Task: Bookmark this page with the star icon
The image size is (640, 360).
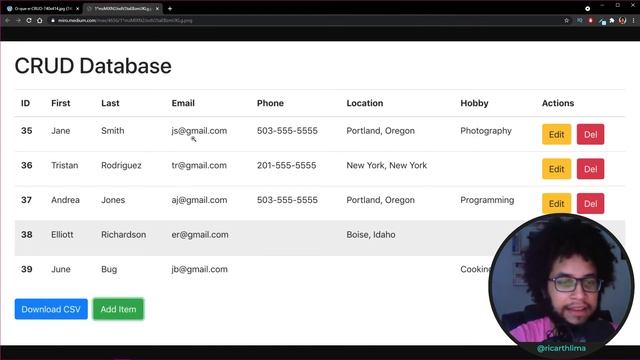Action: pyautogui.click(x=567, y=20)
